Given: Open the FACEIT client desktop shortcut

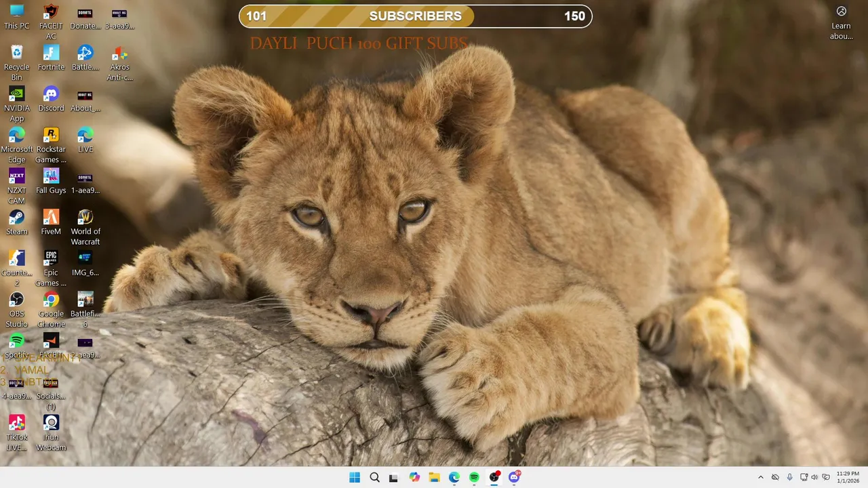Looking at the screenshot, I should click(51, 346).
